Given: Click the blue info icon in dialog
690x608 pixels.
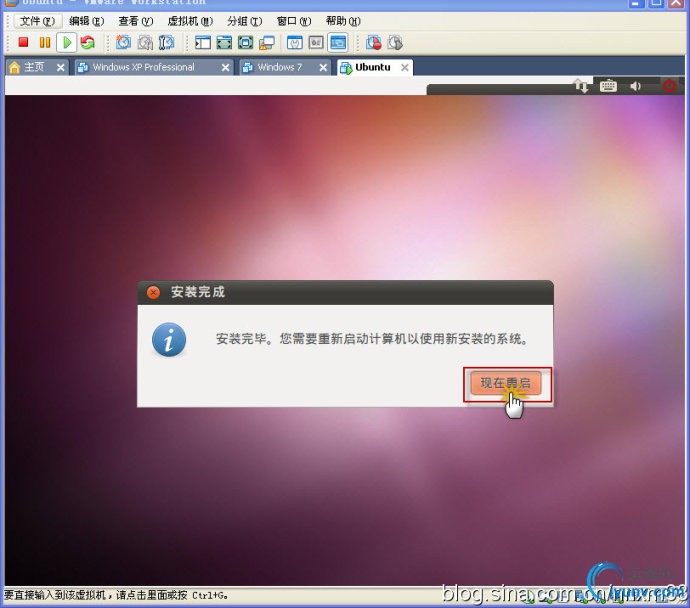Looking at the screenshot, I should point(169,339).
